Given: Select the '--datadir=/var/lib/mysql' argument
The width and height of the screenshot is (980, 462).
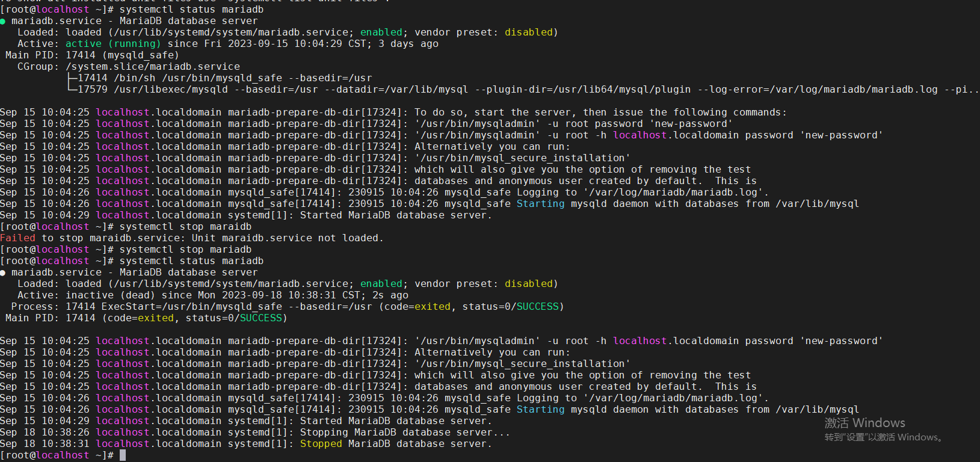Looking at the screenshot, I should (x=396, y=90).
